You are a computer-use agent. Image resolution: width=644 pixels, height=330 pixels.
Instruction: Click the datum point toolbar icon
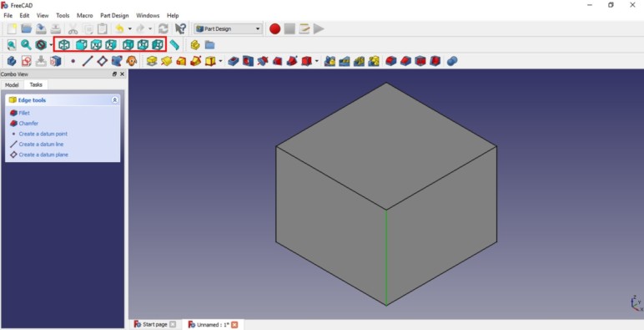[73, 61]
